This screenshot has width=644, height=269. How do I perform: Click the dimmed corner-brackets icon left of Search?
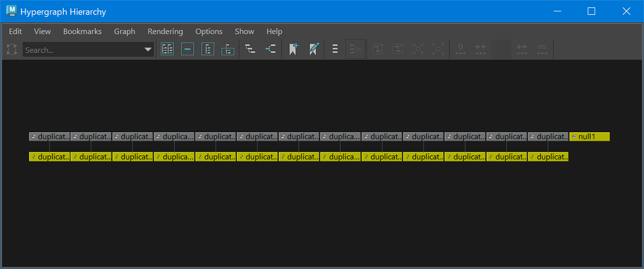point(12,50)
